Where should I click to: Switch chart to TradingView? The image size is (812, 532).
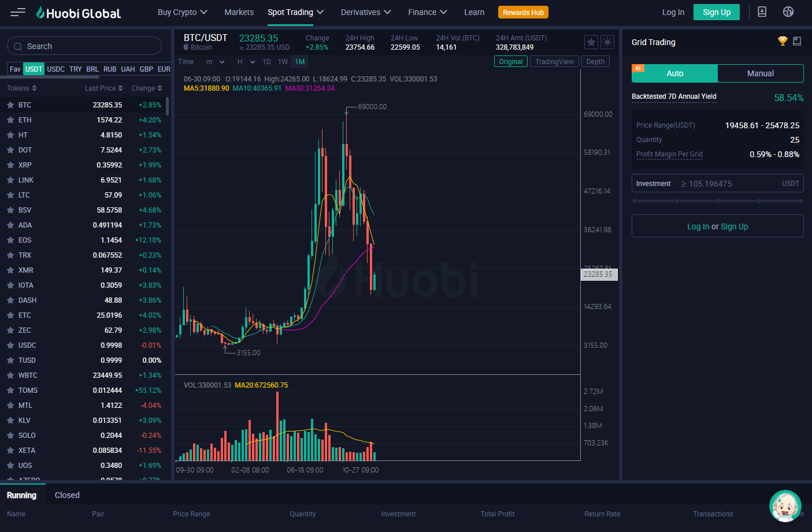click(x=554, y=62)
